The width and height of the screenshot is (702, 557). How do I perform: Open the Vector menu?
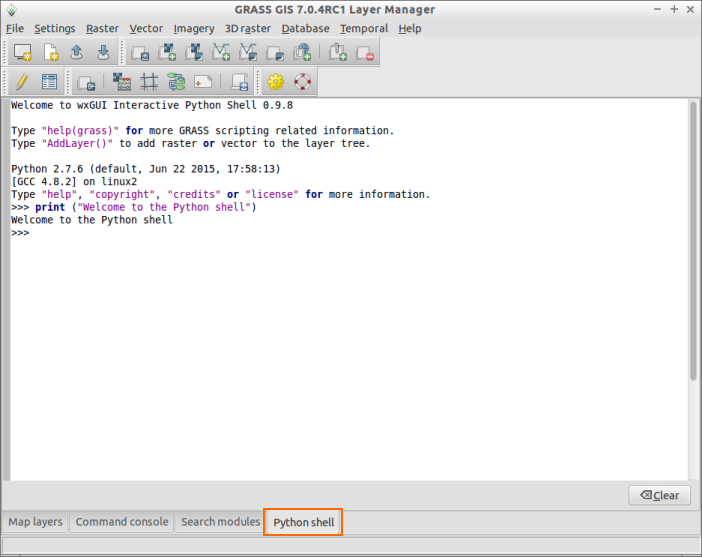146,29
